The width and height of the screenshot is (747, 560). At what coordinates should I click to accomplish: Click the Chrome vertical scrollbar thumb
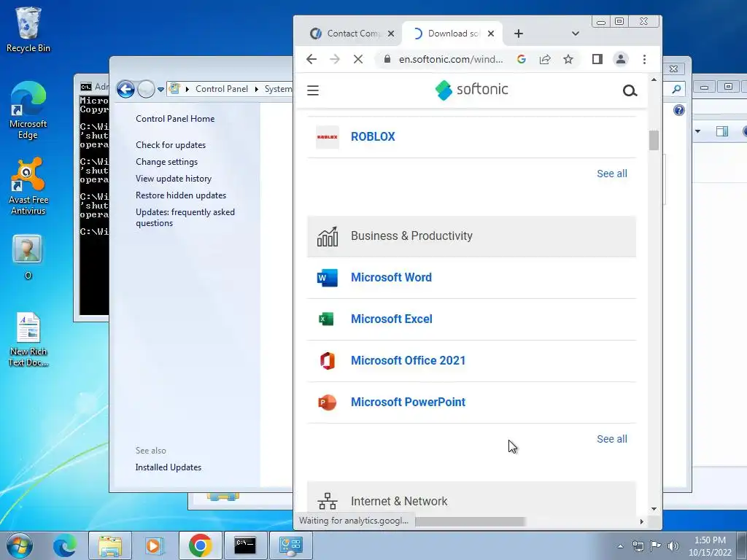pos(654,141)
